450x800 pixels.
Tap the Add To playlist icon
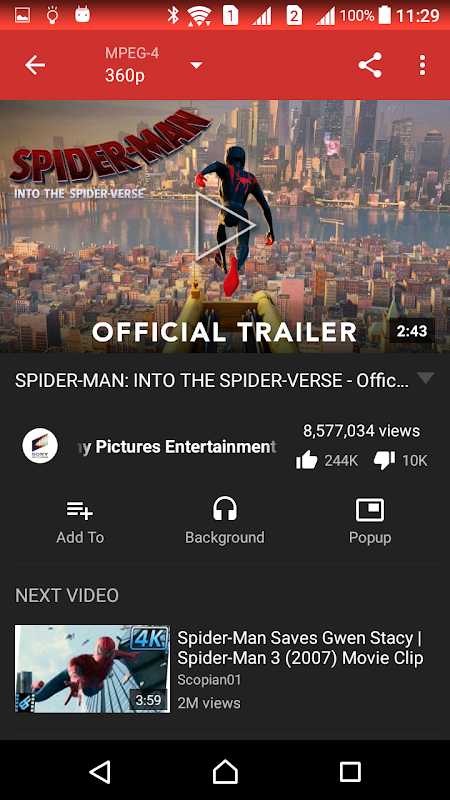pyautogui.click(x=80, y=510)
